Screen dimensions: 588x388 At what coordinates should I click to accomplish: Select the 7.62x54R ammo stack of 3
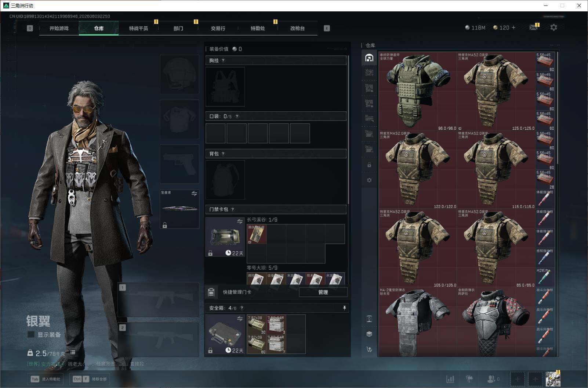(276, 324)
